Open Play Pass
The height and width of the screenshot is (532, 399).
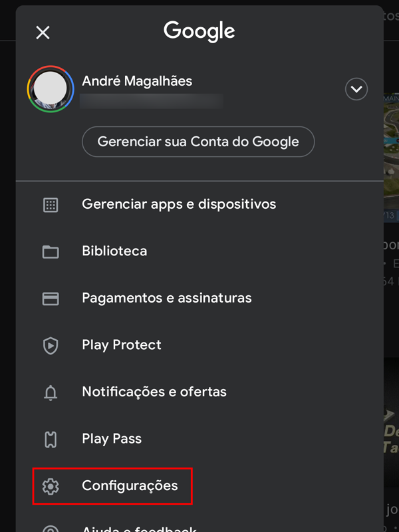[x=112, y=439]
